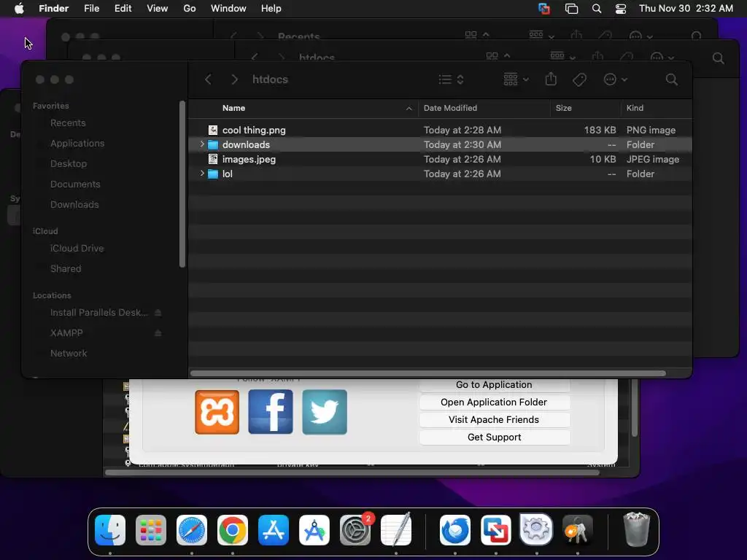Open the View menu
This screenshot has height=560, width=747.
pyautogui.click(x=158, y=9)
